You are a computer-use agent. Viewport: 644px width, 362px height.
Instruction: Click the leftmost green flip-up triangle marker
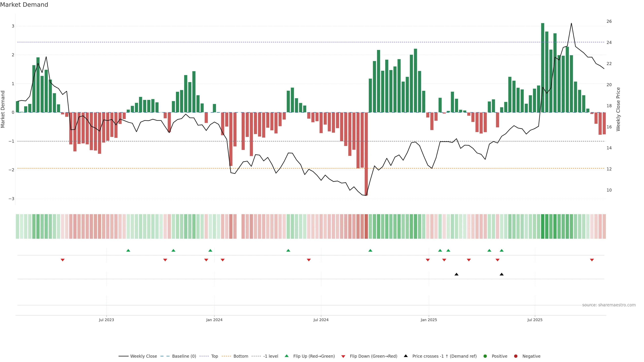click(128, 250)
